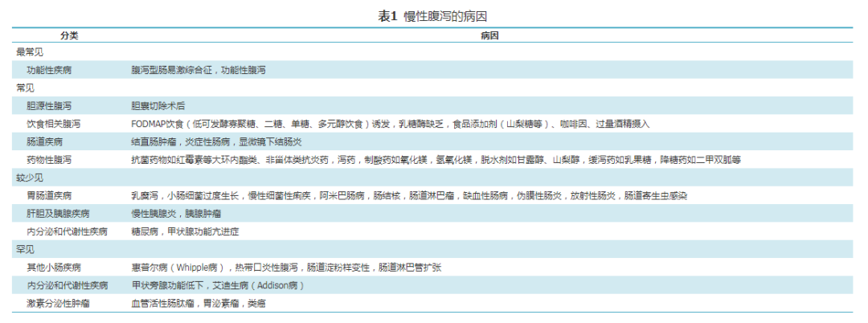Click the 肝胆及胰腺疾病 category cell
The height and width of the screenshot is (323, 868).
[x=58, y=214]
